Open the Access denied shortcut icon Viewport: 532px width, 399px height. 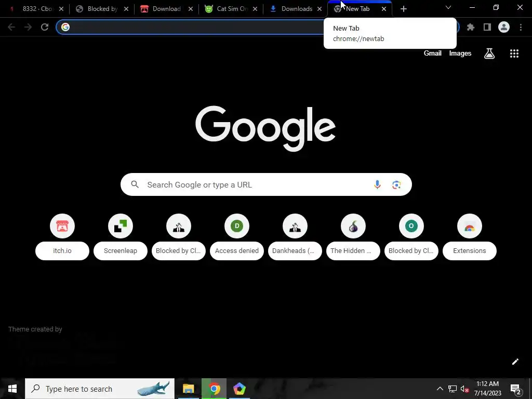coord(237,226)
